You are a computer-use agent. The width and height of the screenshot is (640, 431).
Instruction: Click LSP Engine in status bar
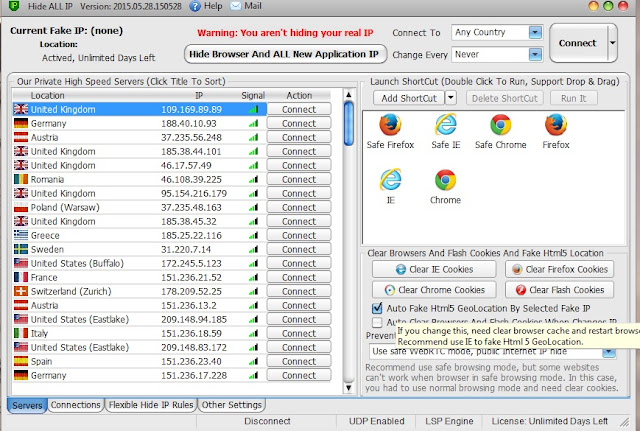[449, 421]
